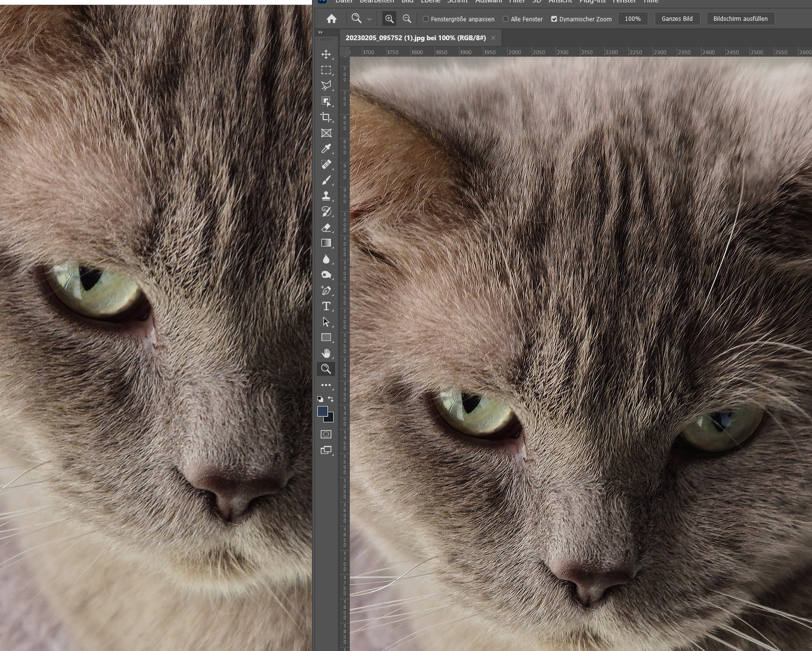This screenshot has height=651, width=812.
Task: Click the Ganzes Bild button
Action: tap(677, 19)
